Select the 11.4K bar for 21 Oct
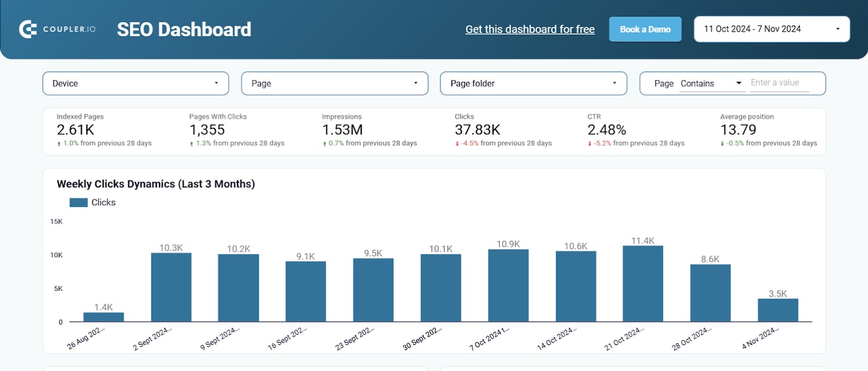This screenshot has width=868, height=371. [x=643, y=284]
